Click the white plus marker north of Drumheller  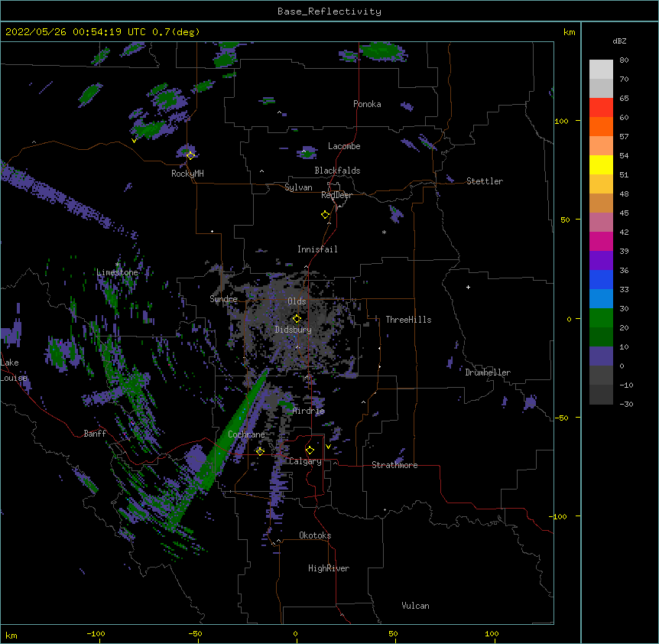click(x=468, y=287)
